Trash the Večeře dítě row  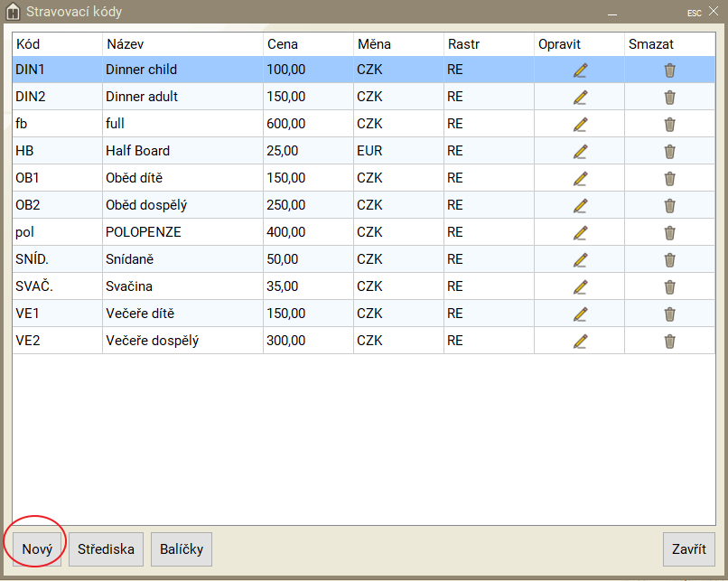click(669, 314)
